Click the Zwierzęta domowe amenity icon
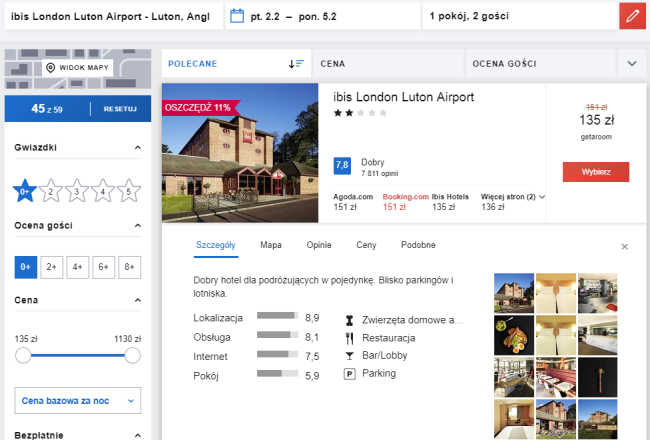The height and width of the screenshot is (440, 650). click(349, 320)
